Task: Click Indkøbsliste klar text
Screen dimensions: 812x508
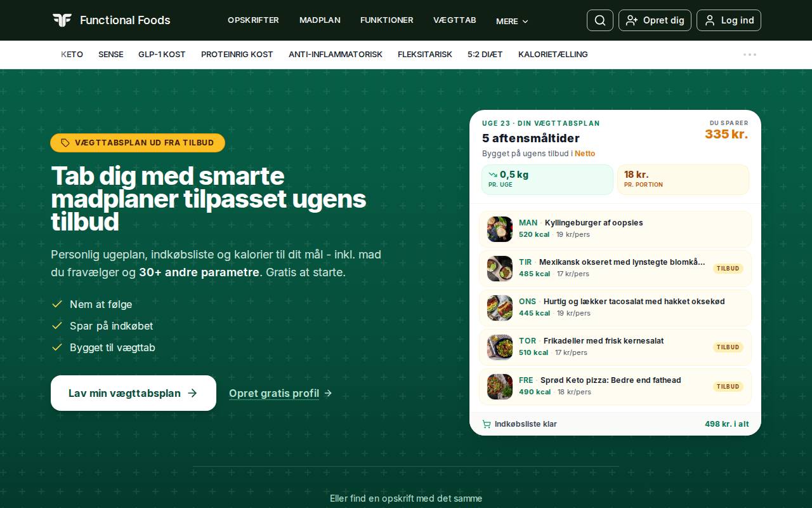Action: (x=526, y=424)
